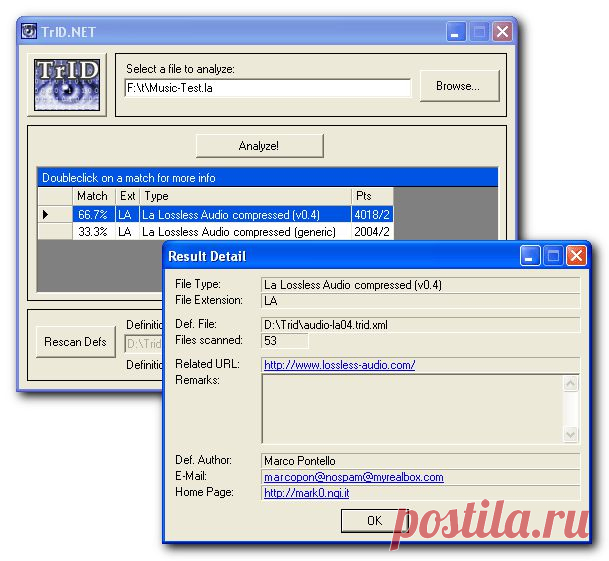Click the 4018/2 points cell
The width and height of the screenshot is (609, 561).
pos(372,214)
